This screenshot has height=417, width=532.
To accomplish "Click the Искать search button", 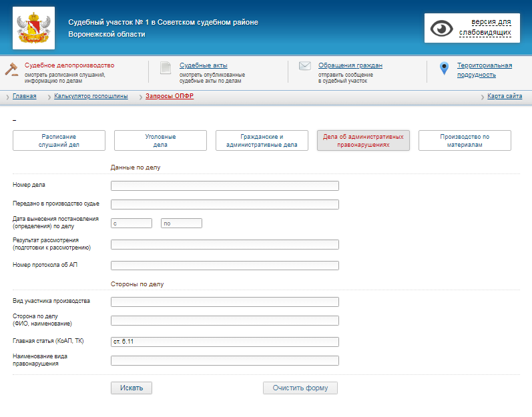I will coord(131,388).
